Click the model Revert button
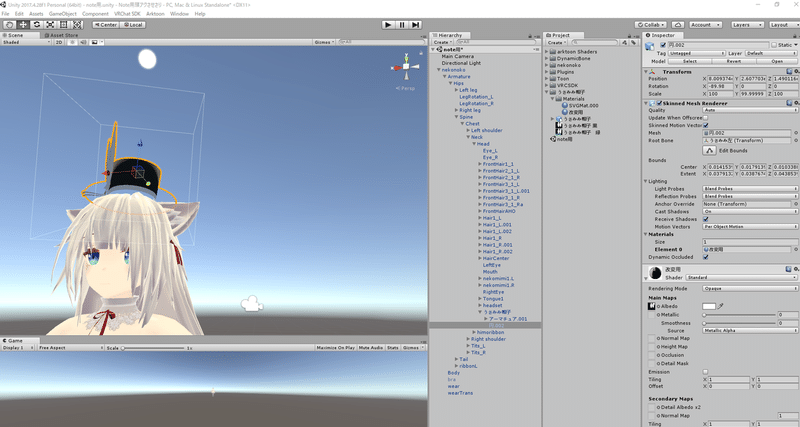 click(x=734, y=61)
